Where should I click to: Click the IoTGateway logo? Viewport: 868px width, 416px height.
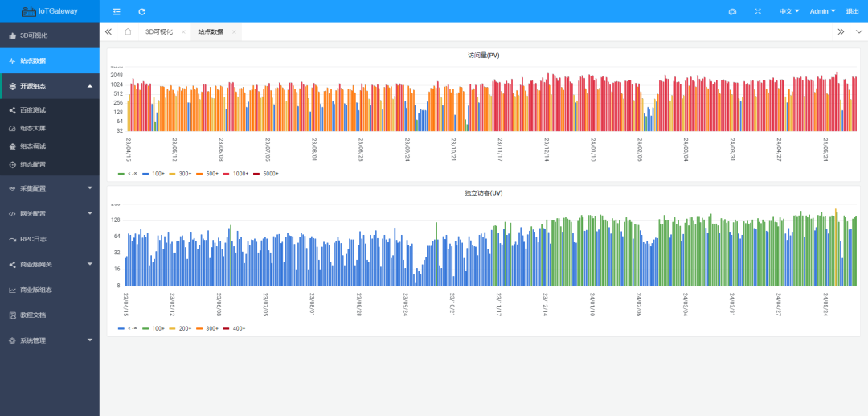[x=50, y=11]
